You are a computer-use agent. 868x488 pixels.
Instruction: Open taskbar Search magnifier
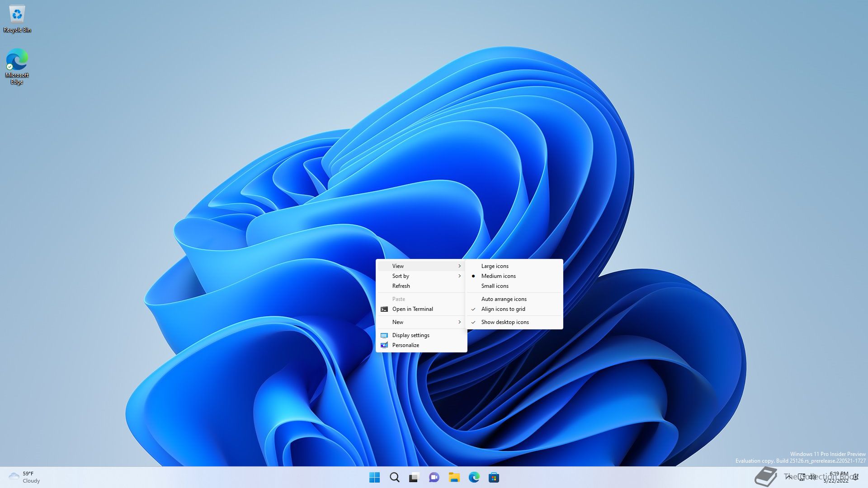coord(394,477)
